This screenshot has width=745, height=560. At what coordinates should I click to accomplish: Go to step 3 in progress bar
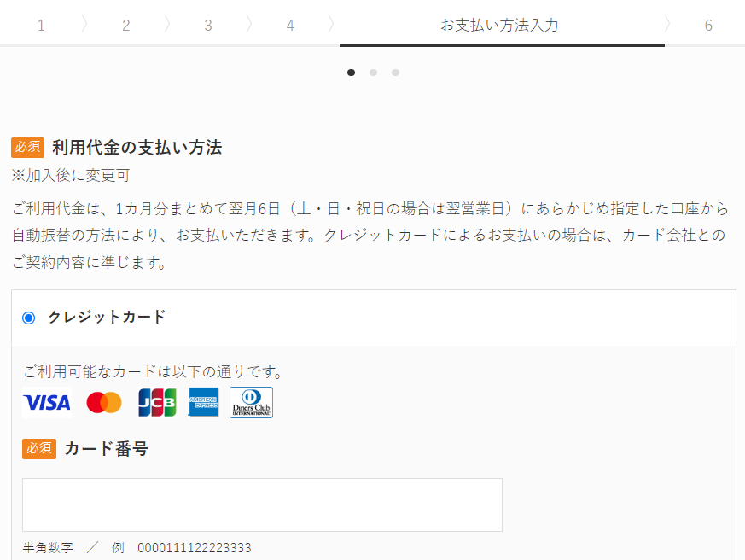tap(208, 26)
